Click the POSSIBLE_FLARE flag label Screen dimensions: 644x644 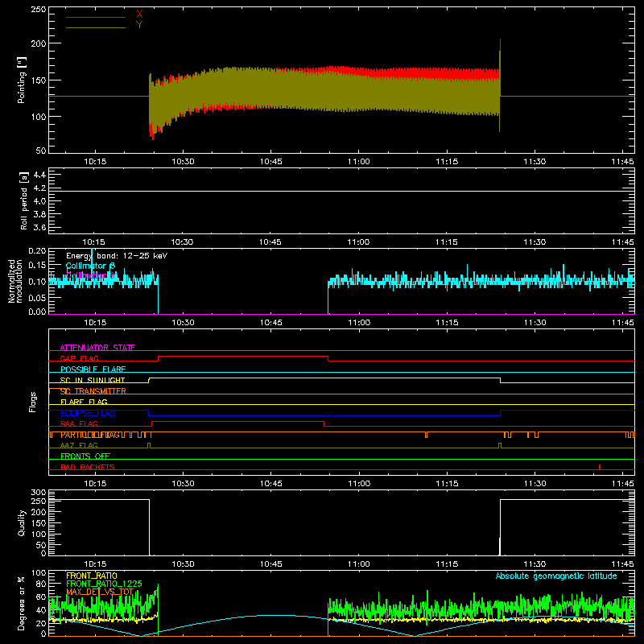coord(93,369)
